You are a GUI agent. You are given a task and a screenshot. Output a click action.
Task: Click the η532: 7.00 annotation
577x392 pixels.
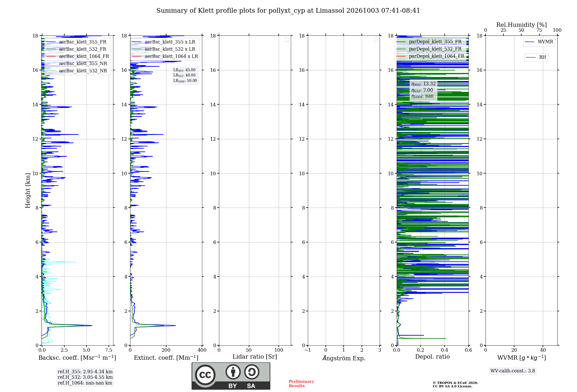click(x=422, y=90)
